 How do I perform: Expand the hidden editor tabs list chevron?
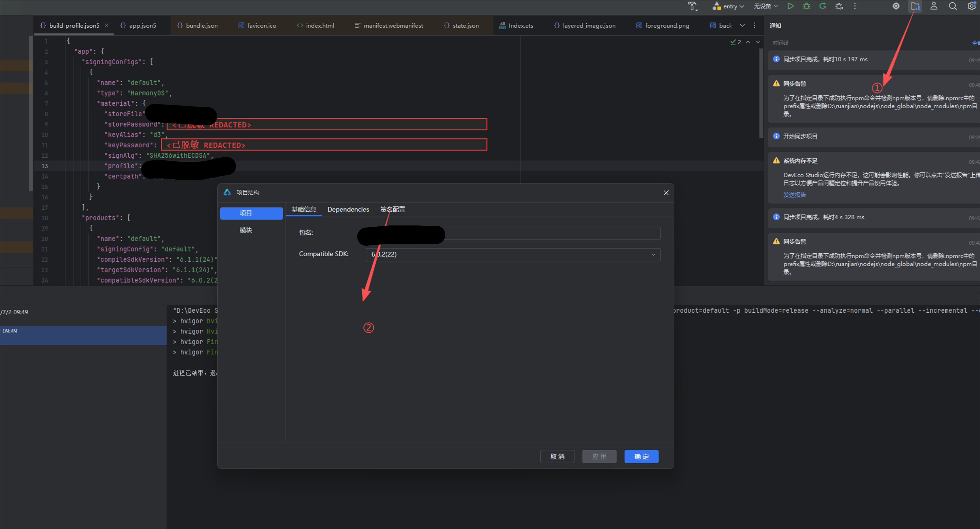742,26
